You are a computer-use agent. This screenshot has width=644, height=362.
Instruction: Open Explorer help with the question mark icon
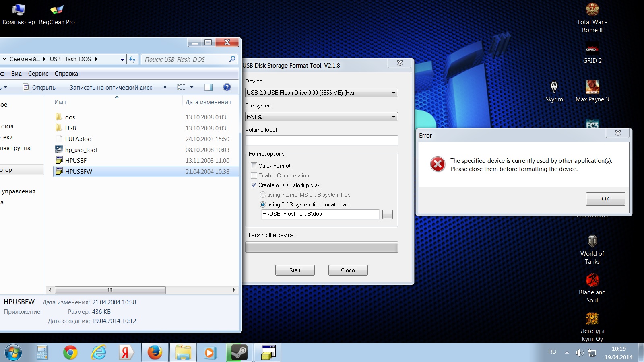(x=227, y=87)
